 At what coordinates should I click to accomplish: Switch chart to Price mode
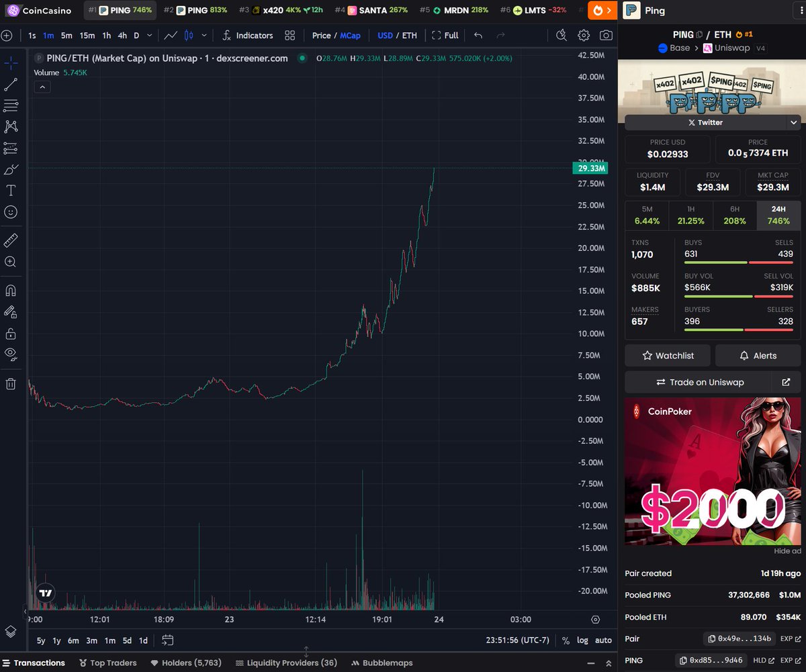click(x=321, y=35)
